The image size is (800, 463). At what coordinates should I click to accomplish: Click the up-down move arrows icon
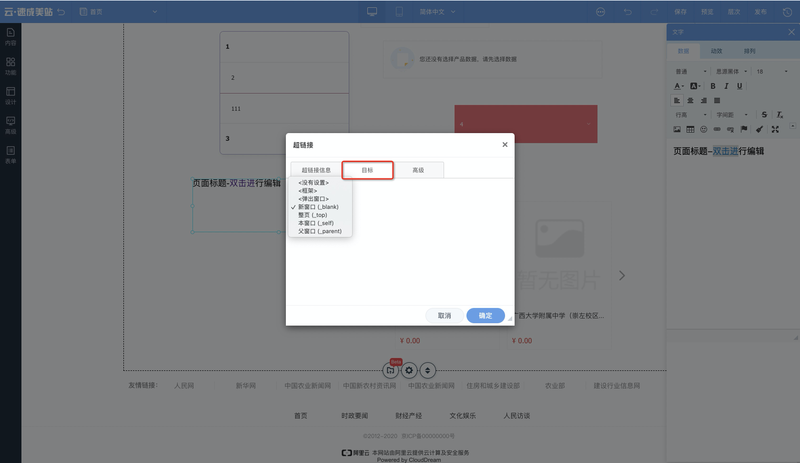[428, 370]
